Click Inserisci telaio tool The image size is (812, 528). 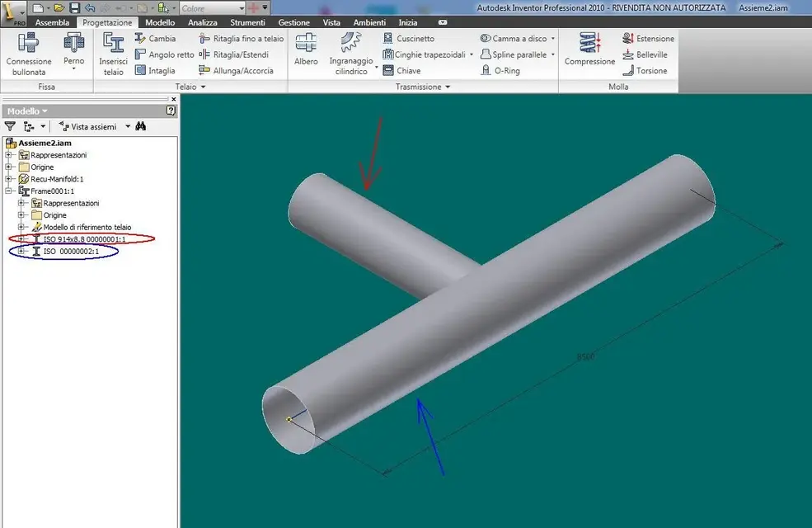point(113,54)
